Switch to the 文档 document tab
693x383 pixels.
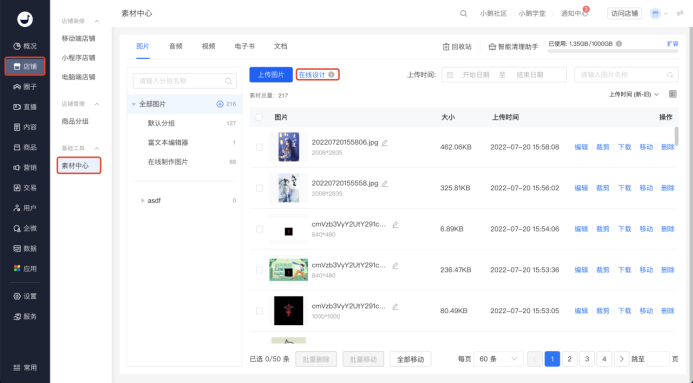pyautogui.click(x=281, y=46)
